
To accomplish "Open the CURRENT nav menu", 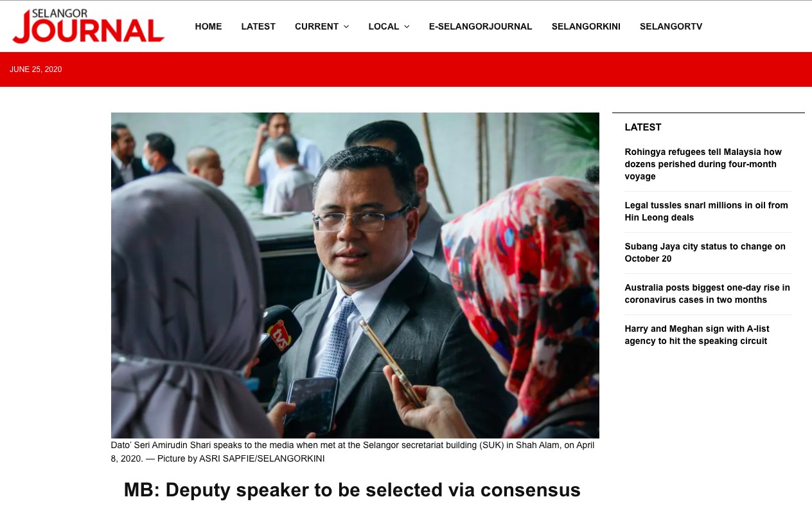I will pyautogui.click(x=322, y=26).
